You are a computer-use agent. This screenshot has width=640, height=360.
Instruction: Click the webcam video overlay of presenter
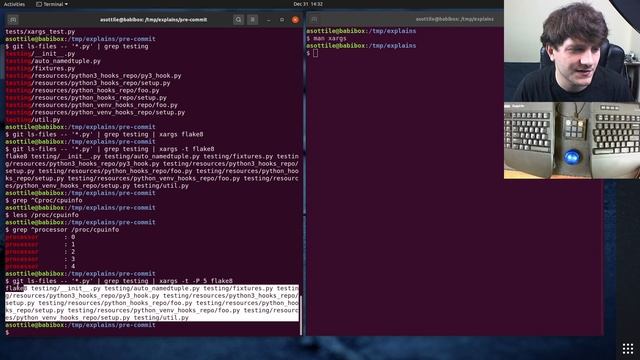coord(572,51)
